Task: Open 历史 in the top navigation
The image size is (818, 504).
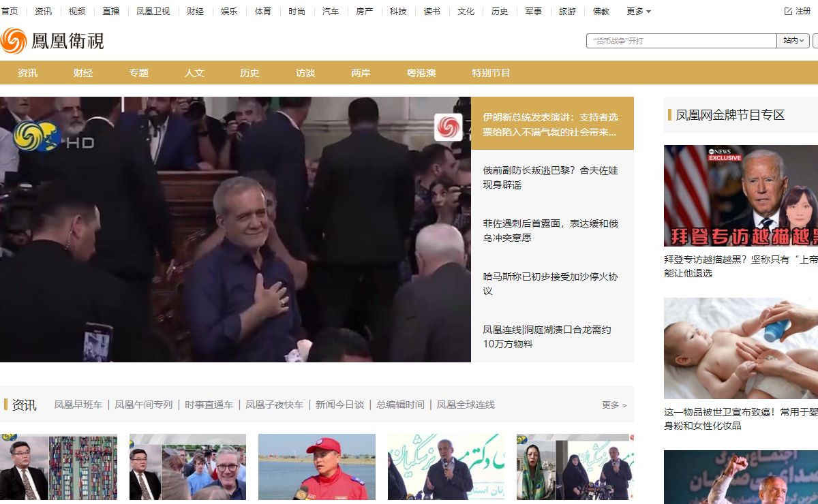Action: 500,11
